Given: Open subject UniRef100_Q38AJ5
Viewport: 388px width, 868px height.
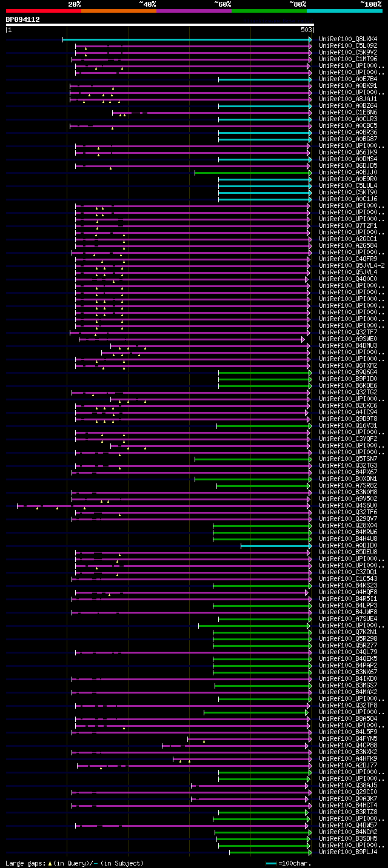Looking at the screenshot, I should pos(349,786).
